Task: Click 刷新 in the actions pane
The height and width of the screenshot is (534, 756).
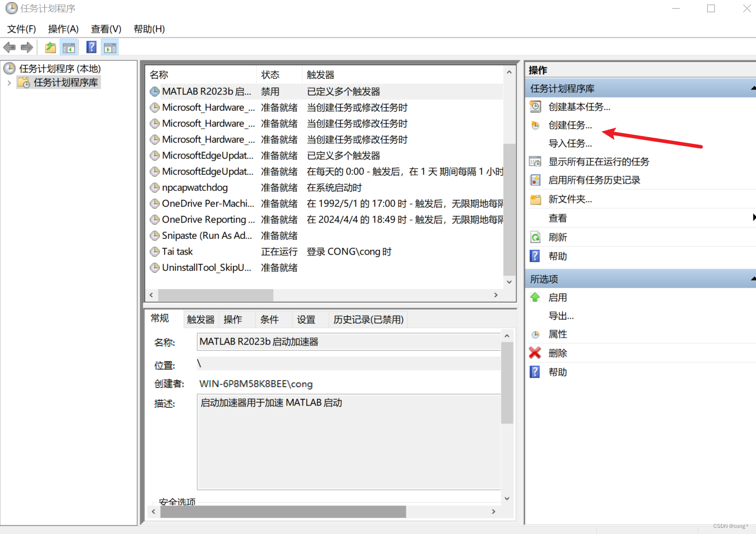Action: [x=557, y=237]
